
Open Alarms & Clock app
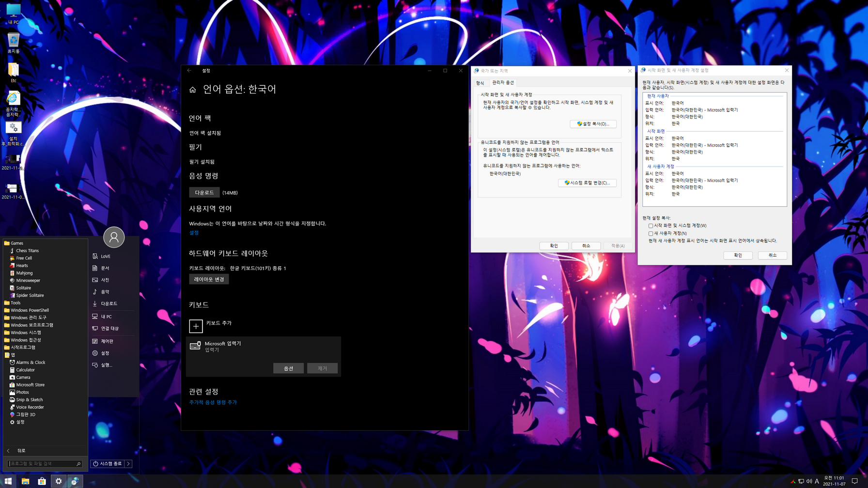31,362
